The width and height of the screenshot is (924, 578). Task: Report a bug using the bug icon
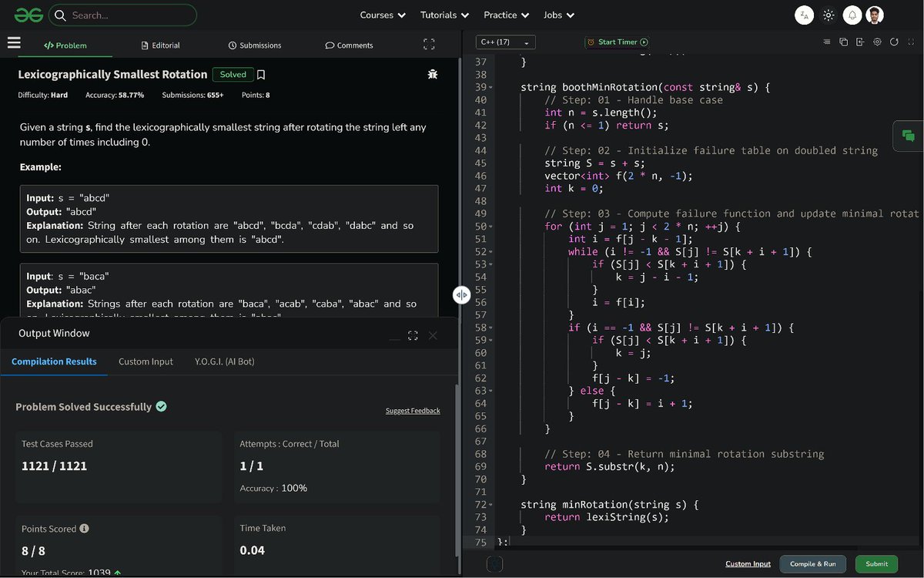[433, 75]
